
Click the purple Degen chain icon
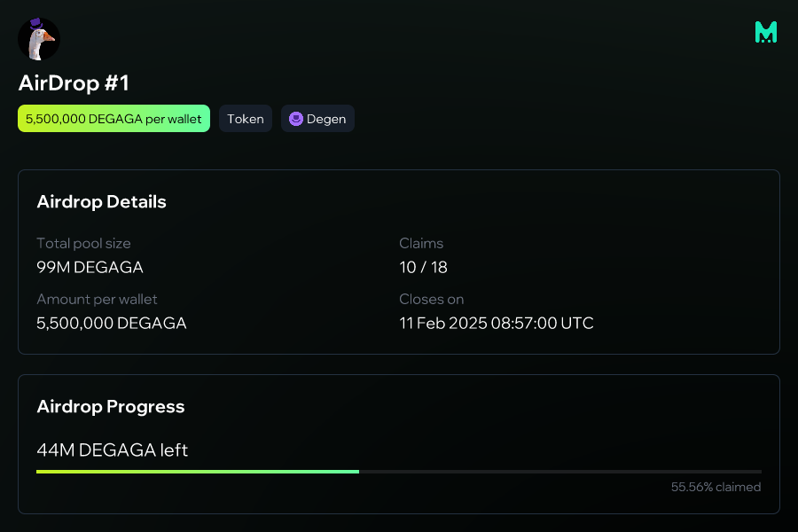click(295, 119)
